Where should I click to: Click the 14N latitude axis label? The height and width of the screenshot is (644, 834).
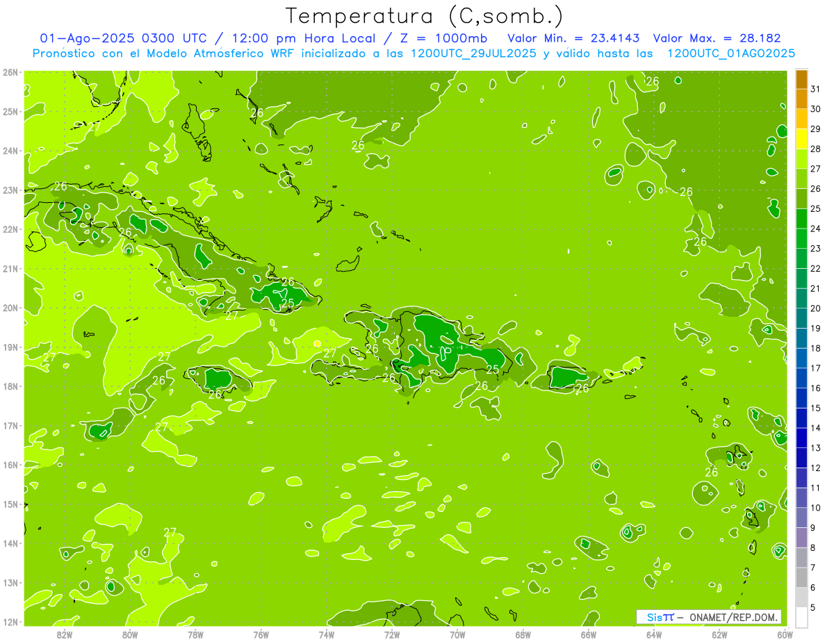pos(10,543)
